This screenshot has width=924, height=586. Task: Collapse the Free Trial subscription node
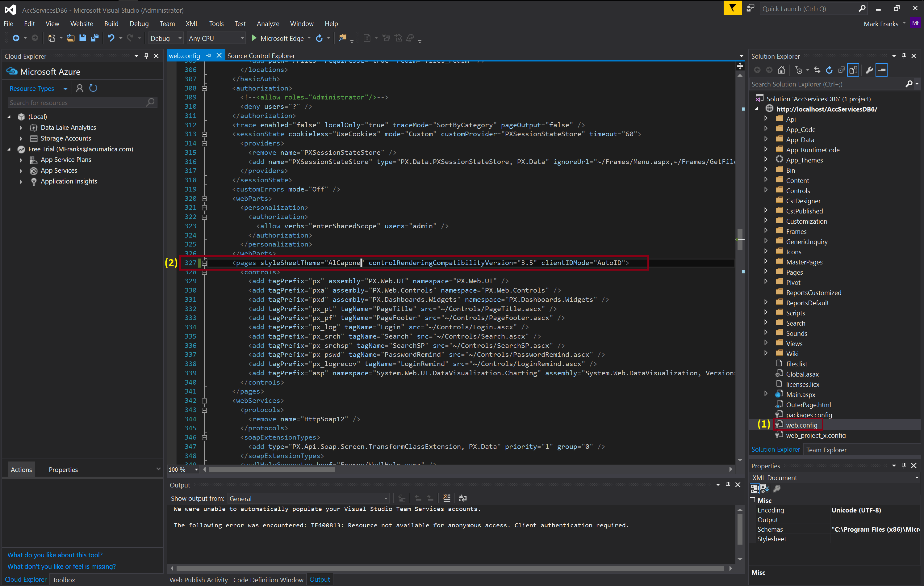coord(9,150)
